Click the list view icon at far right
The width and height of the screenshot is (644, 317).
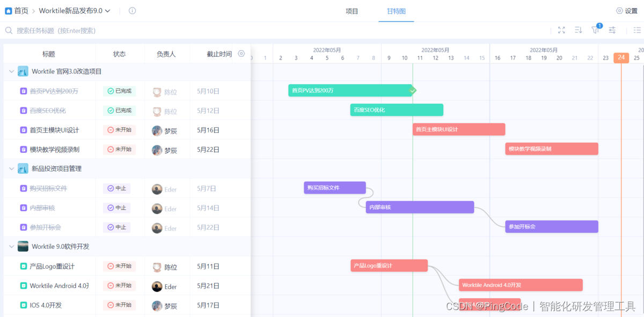[637, 31]
